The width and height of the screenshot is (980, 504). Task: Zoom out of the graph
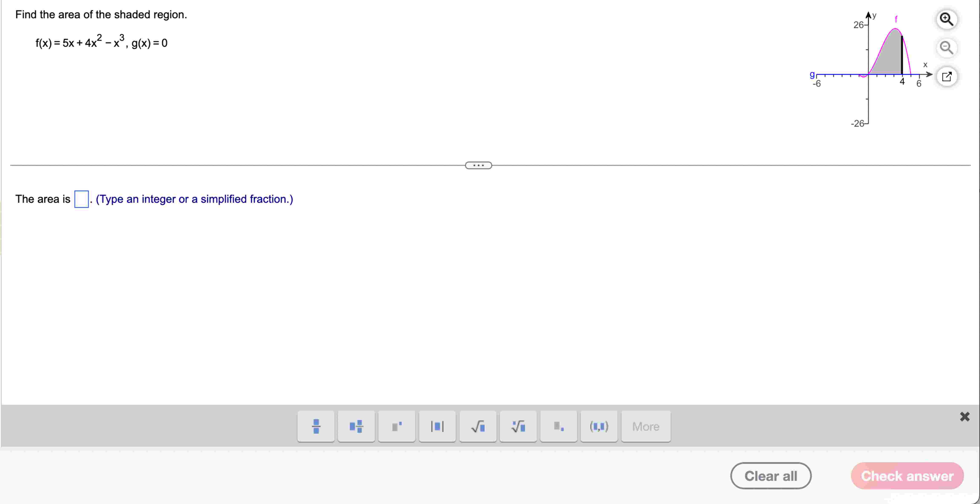click(x=946, y=48)
